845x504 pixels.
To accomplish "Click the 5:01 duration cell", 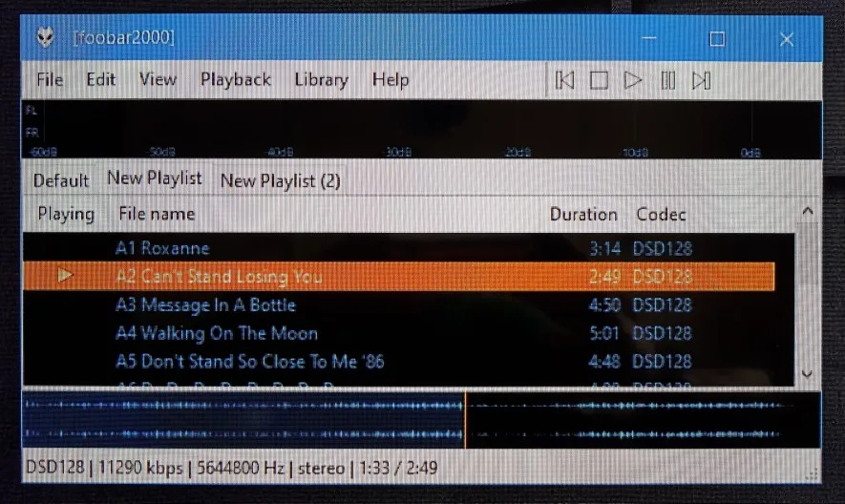I will [604, 333].
